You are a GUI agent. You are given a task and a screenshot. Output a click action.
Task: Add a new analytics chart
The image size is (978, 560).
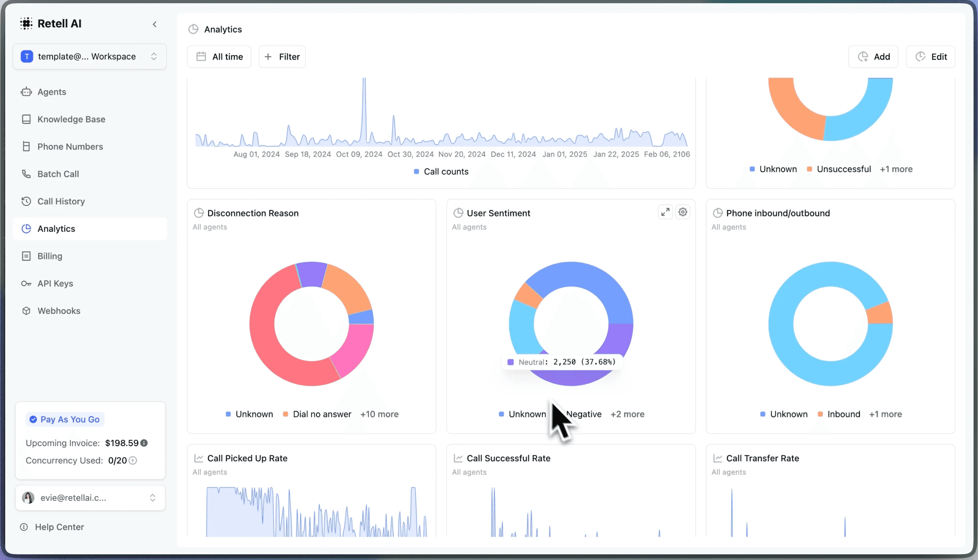tap(873, 56)
